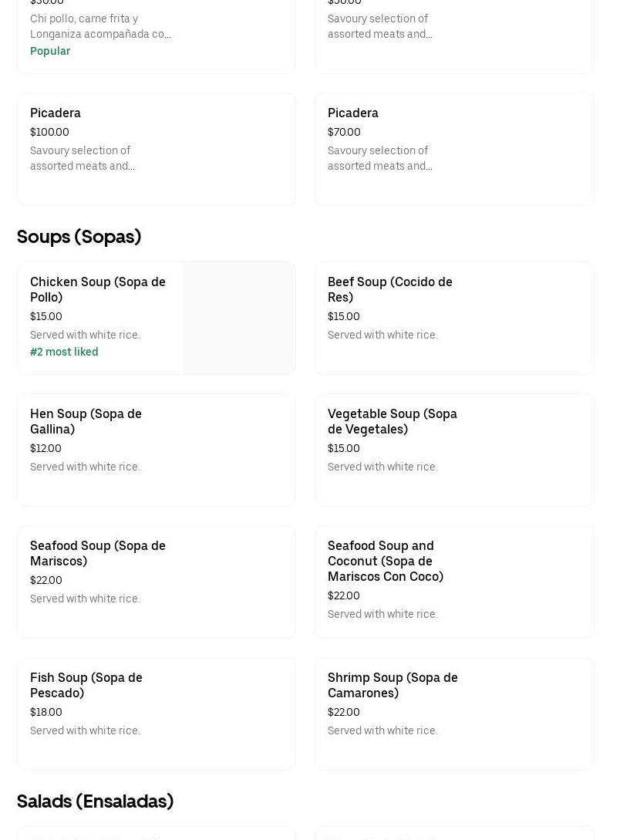Click the Chicken Soup image placeholder
Viewport: 620px width, 840px height.
[239, 318]
